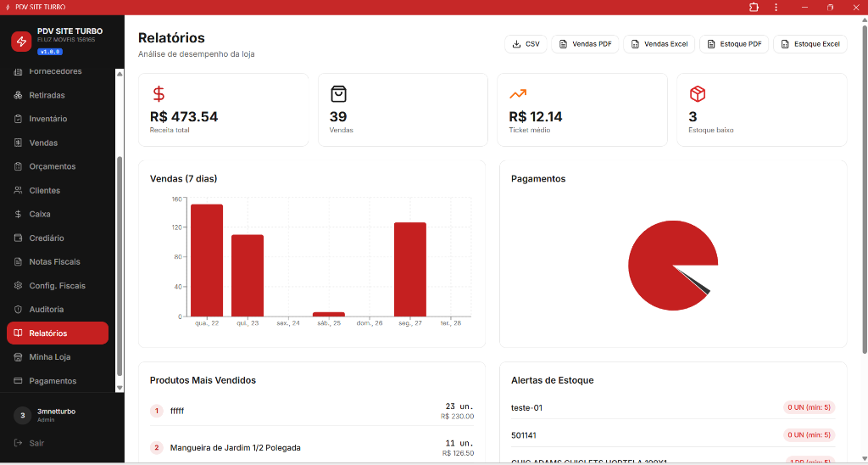Click the red dollar icon on Receita total card

159,94
